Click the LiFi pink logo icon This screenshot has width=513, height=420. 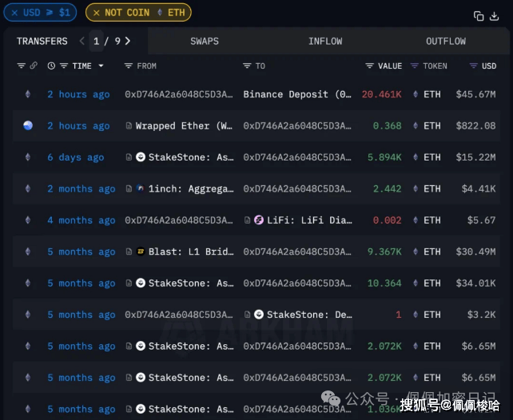pyautogui.click(x=259, y=220)
